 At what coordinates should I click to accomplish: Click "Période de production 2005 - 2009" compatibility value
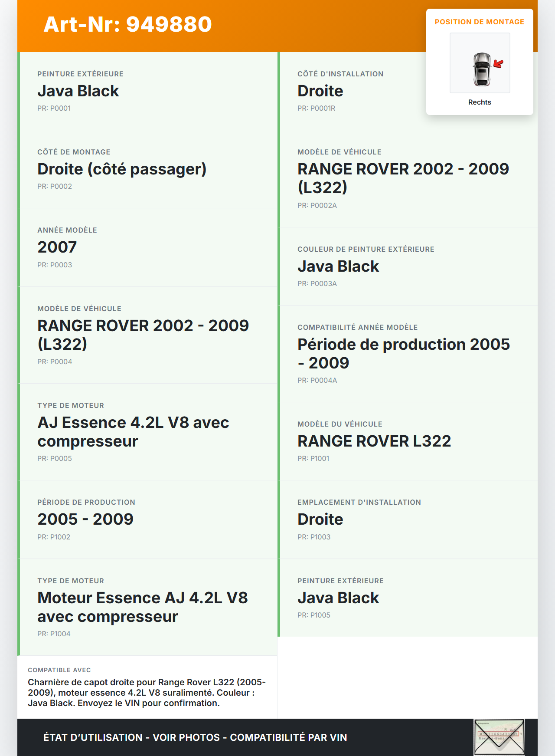(403, 353)
